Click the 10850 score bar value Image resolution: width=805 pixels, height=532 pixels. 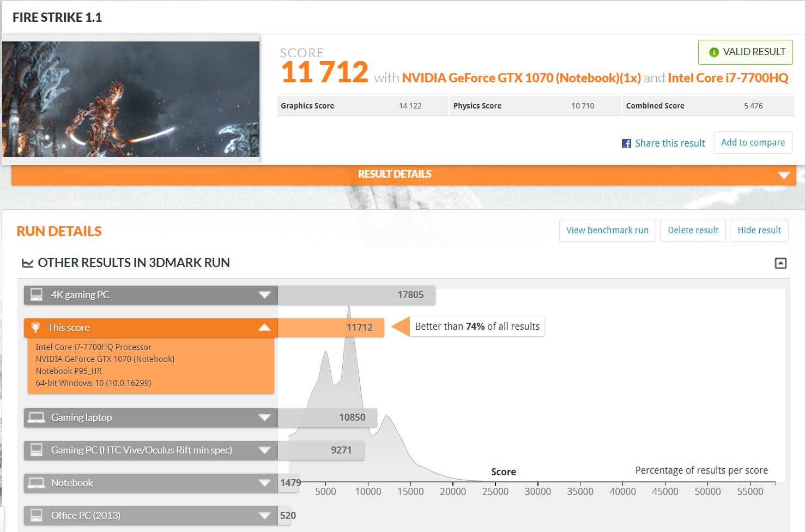point(352,418)
